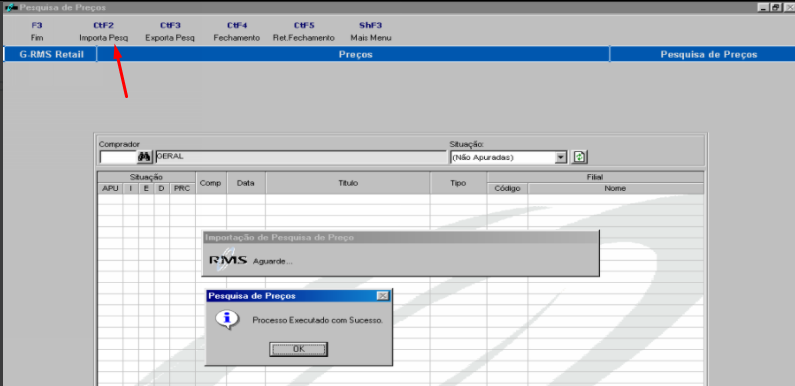
Task: Click the Data column header
Action: click(246, 183)
